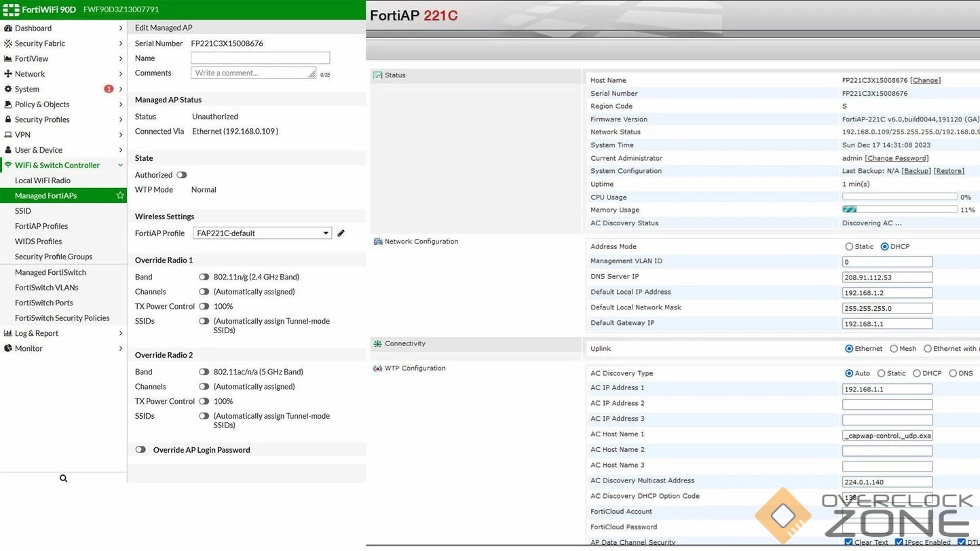
Task: Open FortiAP Profiles menu item
Action: coord(41,226)
